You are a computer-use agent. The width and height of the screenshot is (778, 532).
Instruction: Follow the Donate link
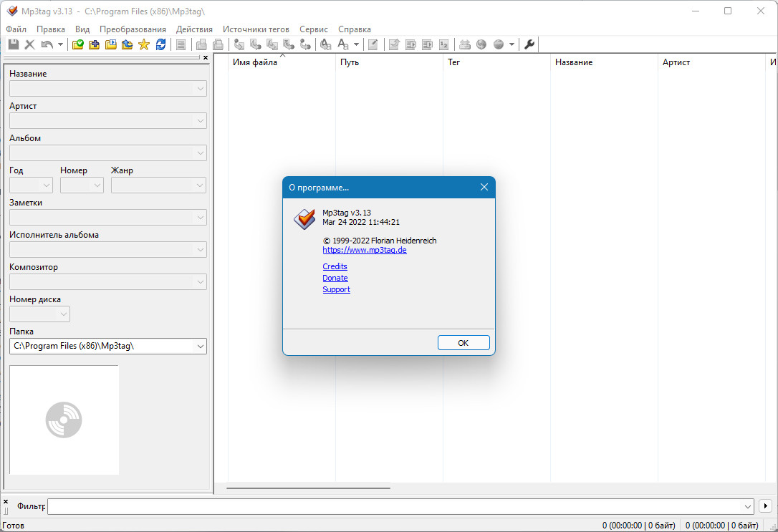tap(335, 278)
